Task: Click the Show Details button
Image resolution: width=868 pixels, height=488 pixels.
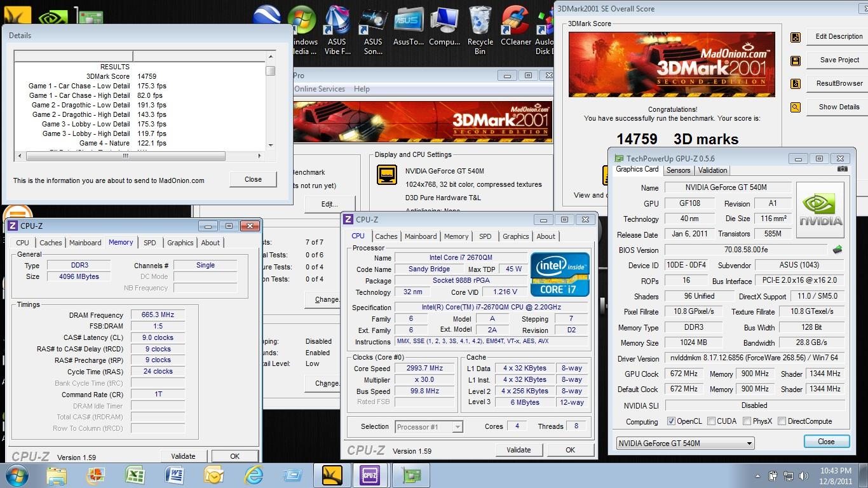Action: tap(839, 107)
